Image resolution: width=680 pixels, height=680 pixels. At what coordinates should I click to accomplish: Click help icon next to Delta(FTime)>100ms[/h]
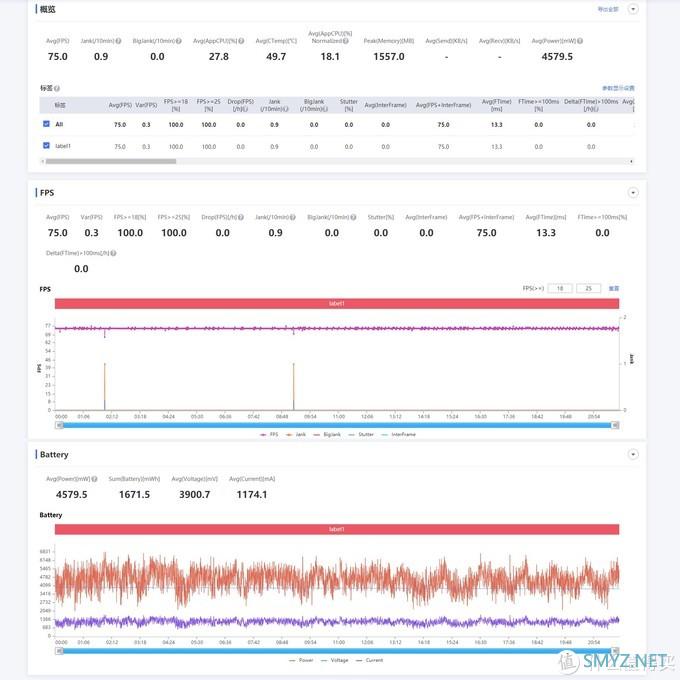coord(113,253)
